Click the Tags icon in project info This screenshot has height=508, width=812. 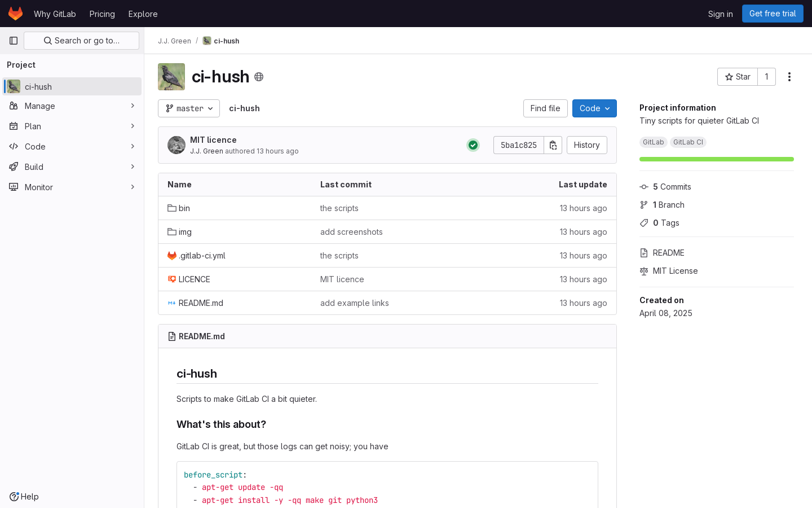point(644,223)
